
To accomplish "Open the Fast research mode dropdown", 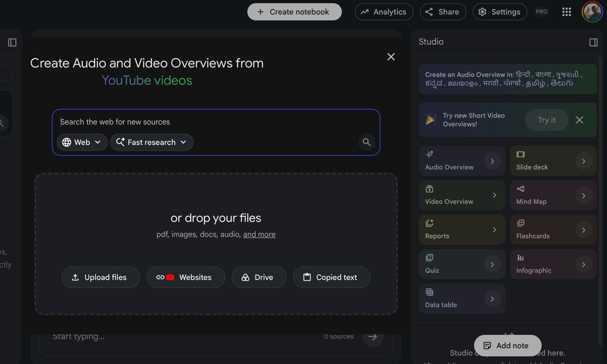I will click(x=151, y=142).
